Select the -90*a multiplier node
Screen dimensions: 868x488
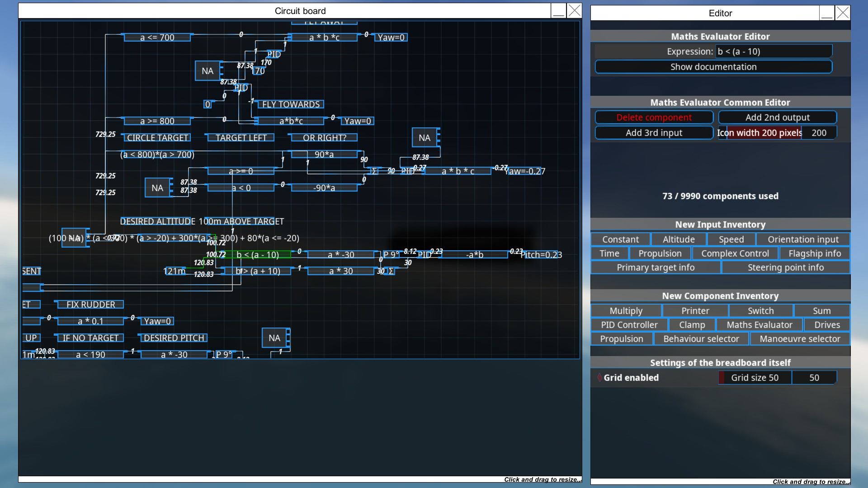(324, 188)
